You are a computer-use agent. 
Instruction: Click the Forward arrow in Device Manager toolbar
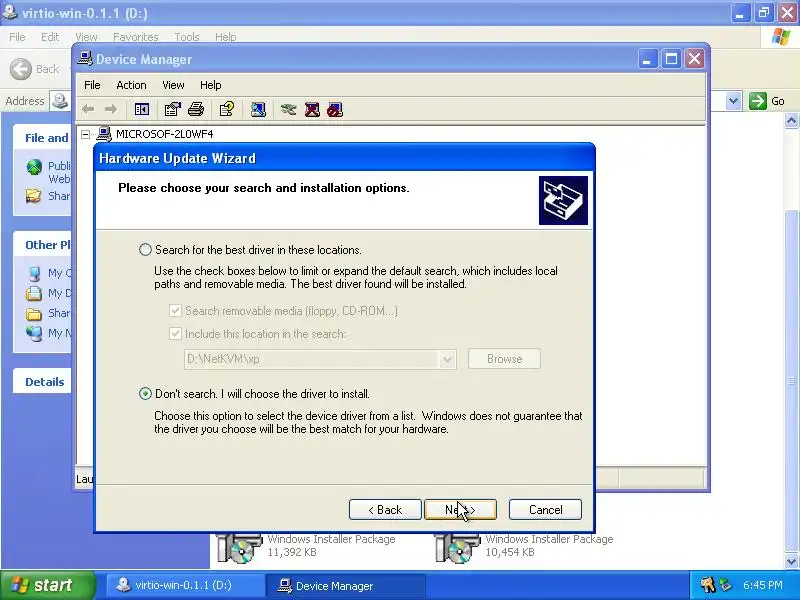(111, 109)
